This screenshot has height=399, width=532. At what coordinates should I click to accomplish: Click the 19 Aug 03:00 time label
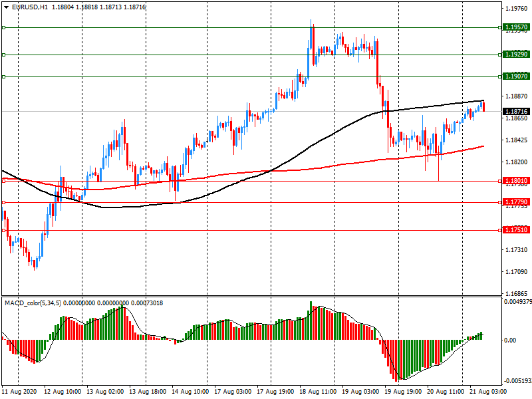(360, 392)
